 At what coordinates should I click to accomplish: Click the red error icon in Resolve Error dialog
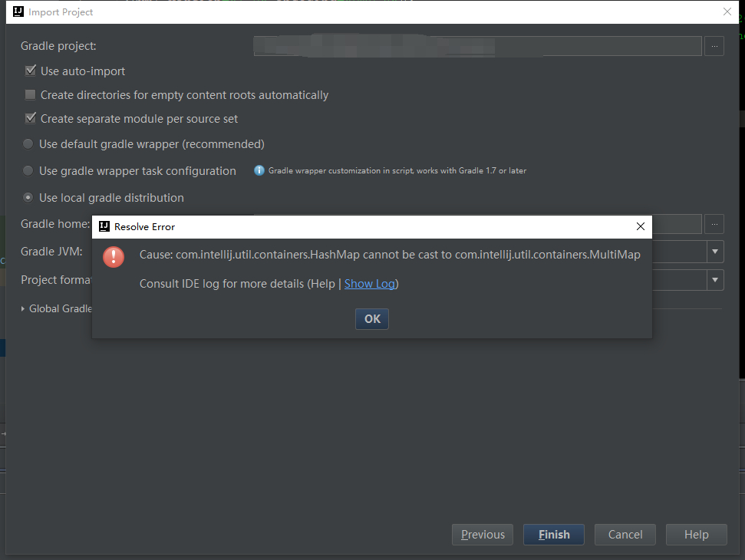coord(114,256)
